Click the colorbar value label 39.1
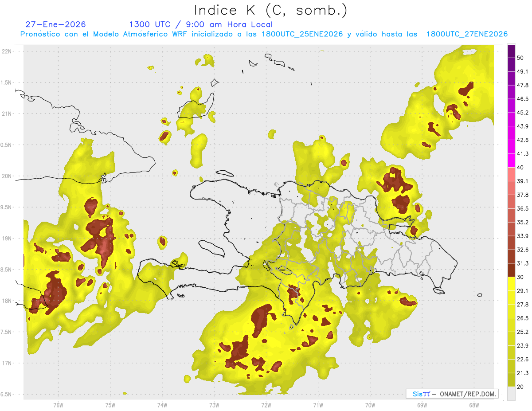 523,181
